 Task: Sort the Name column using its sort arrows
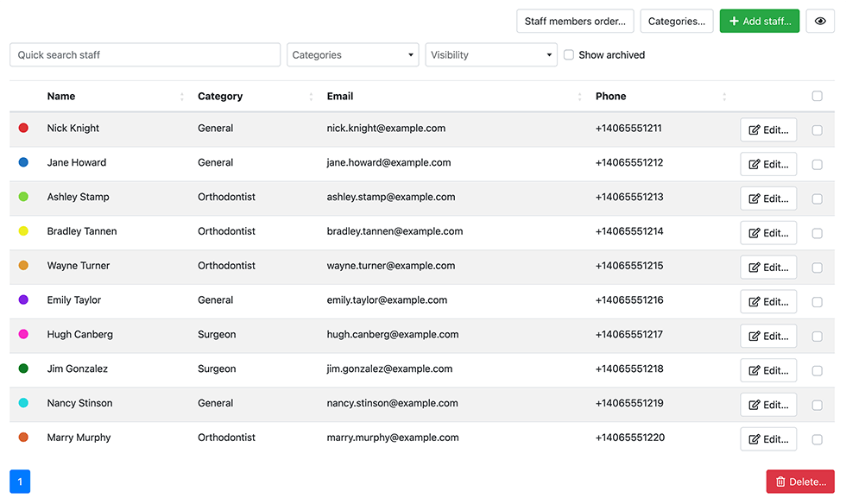tap(180, 96)
